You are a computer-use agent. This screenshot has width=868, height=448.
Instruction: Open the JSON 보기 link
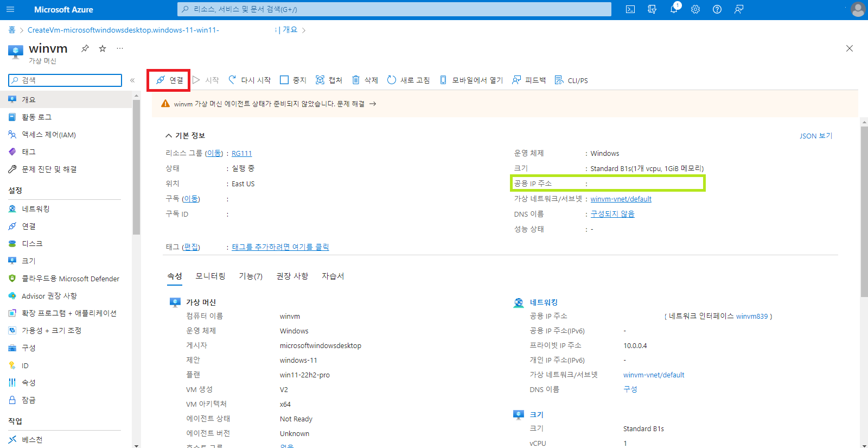(816, 136)
